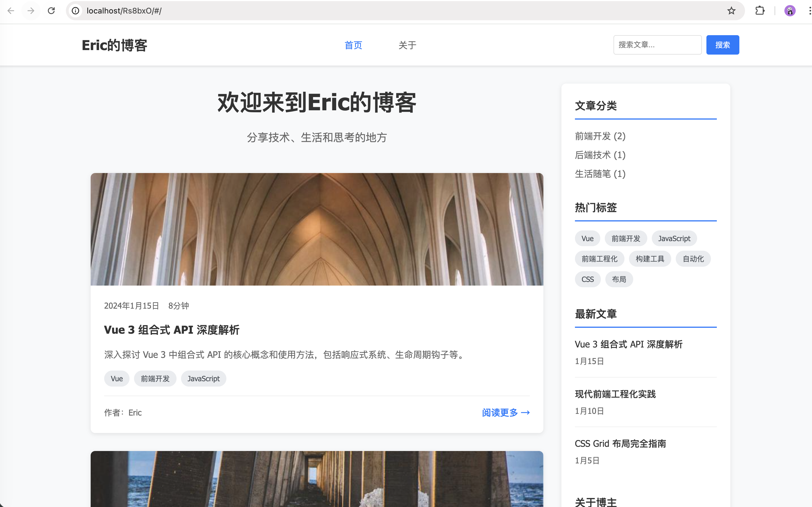Open the 关于 page

tap(407, 45)
